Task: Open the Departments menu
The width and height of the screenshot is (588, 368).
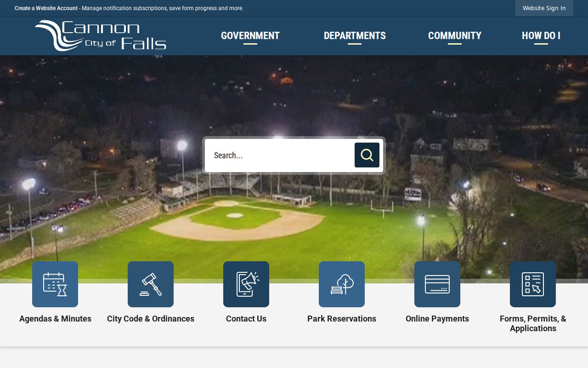Action: click(x=355, y=36)
